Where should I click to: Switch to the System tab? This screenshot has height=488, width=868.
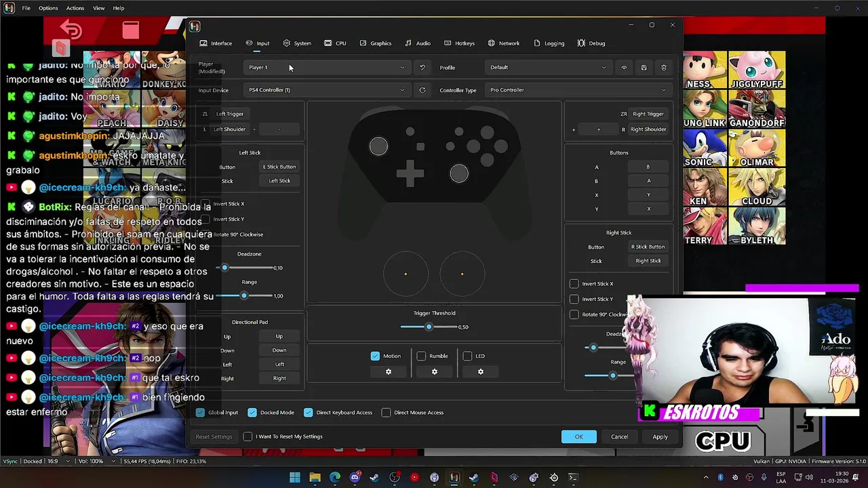click(297, 43)
